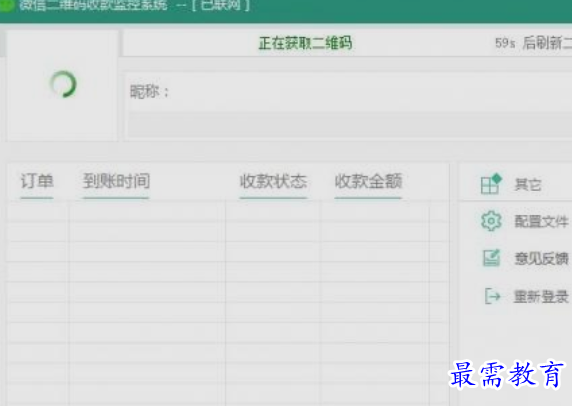Image resolution: width=572 pixels, height=406 pixels.
Task: Click the 昵称 label field
Action: [149, 91]
